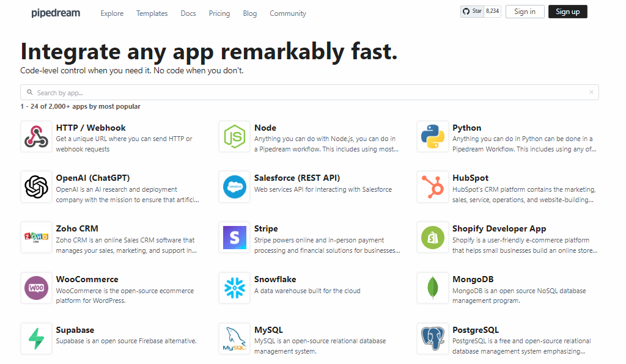The height and width of the screenshot is (364, 626).
Task: Open the MongoDB app title
Action: point(473,279)
